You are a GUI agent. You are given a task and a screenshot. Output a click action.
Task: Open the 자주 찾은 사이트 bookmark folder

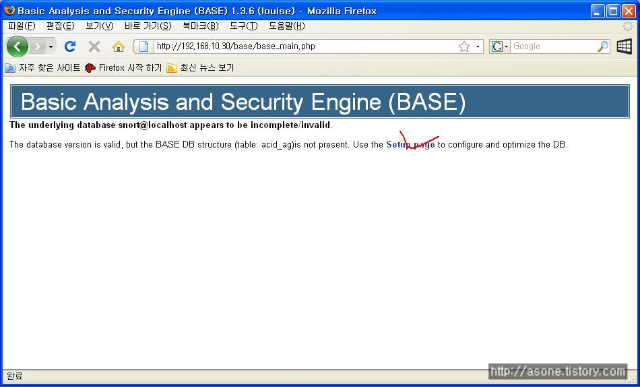tap(43, 68)
